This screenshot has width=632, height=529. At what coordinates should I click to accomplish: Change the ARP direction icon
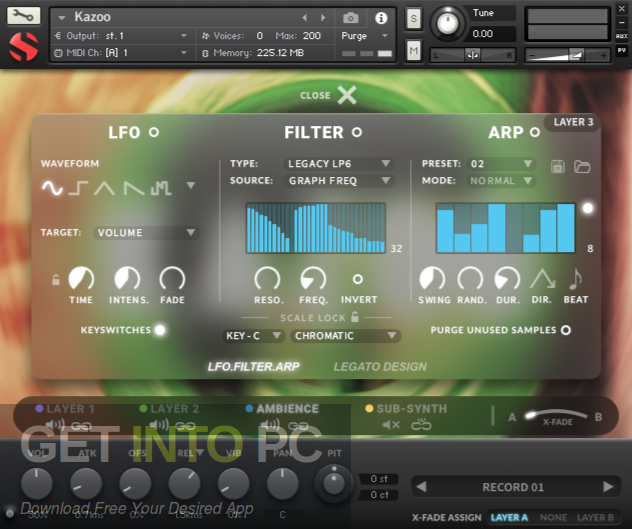(542, 279)
